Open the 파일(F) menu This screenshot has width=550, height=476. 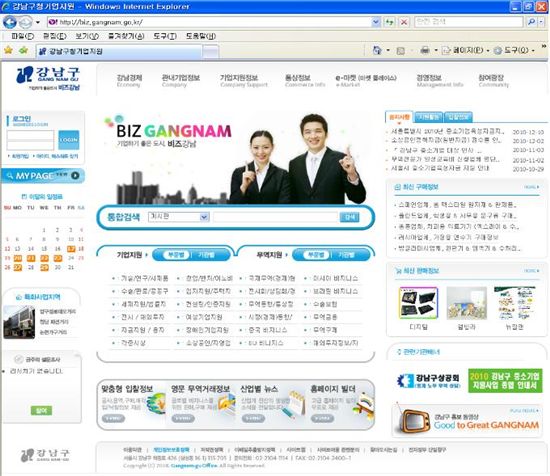point(23,36)
